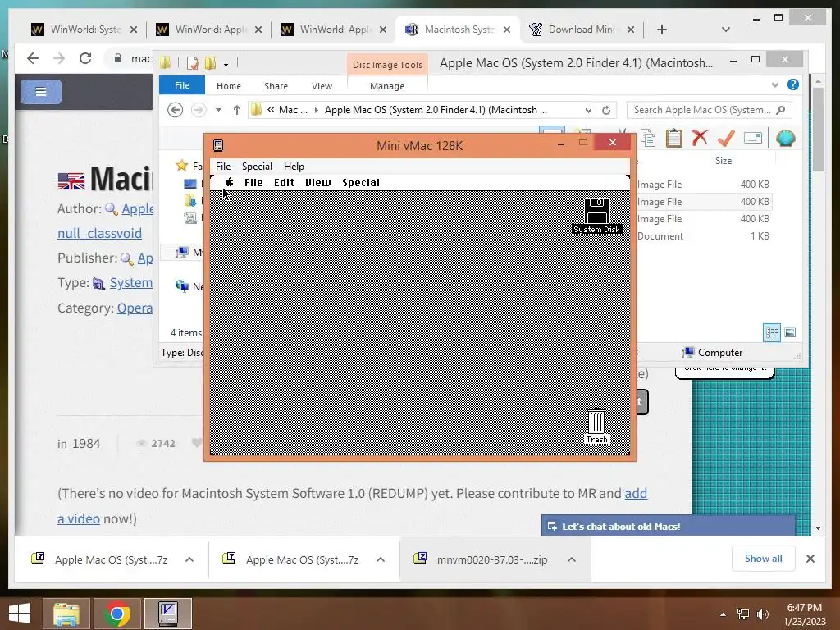Open Explorer recent locations dropdown
Screen dimensions: 840x630
click(218, 110)
